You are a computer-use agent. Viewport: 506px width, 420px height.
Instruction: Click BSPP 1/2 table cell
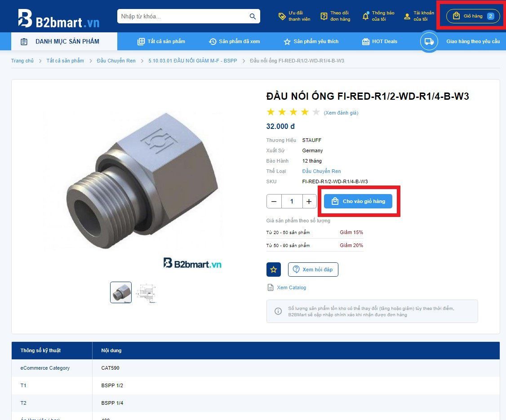click(x=112, y=385)
